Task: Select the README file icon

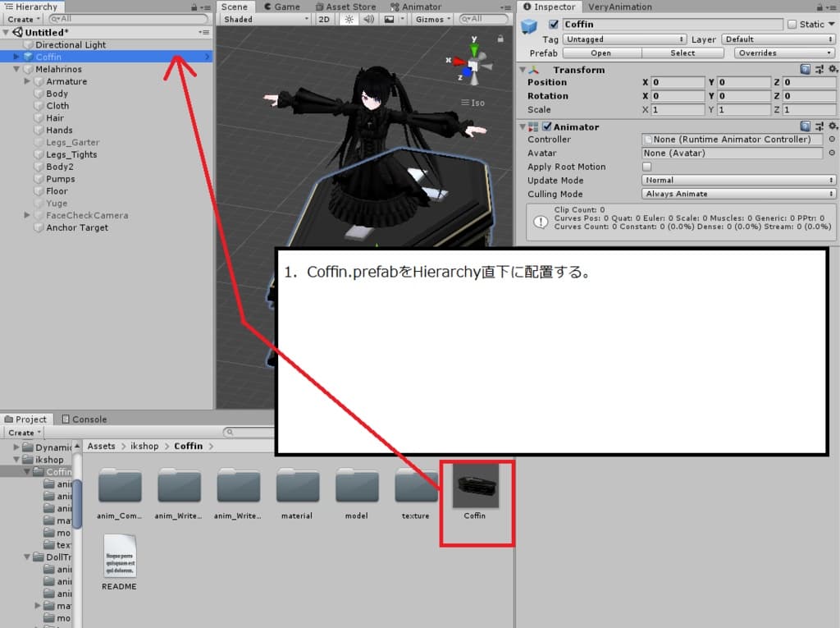Action: pyautogui.click(x=120, y=556)
